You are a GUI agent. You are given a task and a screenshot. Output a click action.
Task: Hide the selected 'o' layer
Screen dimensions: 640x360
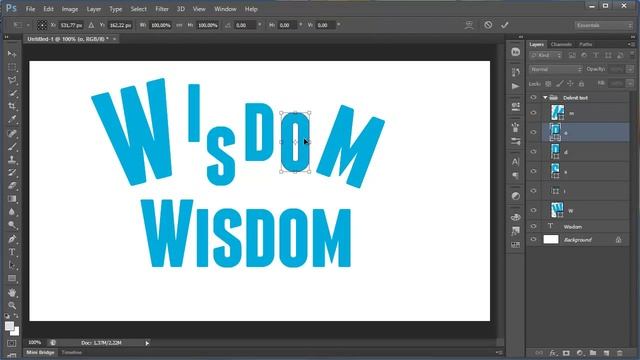coord(533,132)
